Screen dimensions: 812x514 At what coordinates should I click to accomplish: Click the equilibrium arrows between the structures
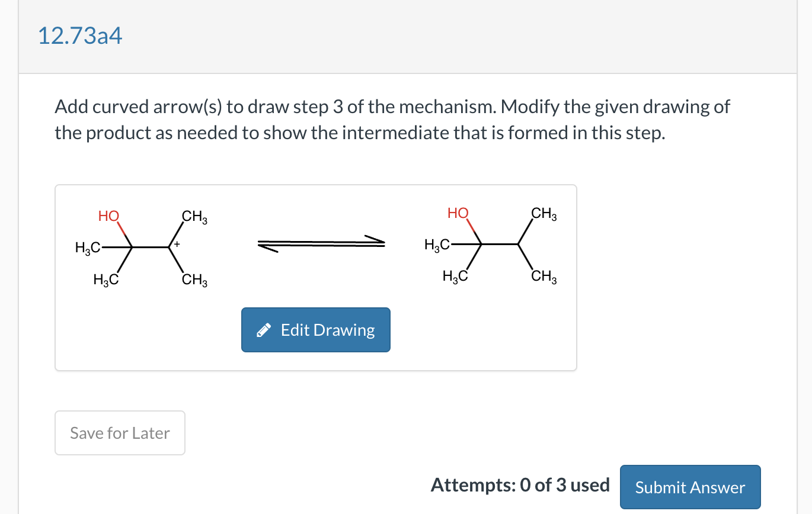[320, 243]
